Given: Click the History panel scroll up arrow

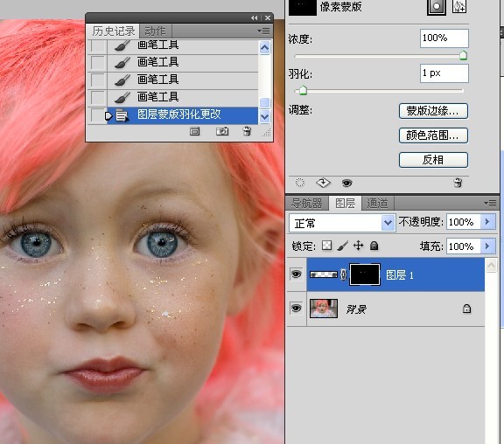Looking at the screenshot, I should 264,48.
